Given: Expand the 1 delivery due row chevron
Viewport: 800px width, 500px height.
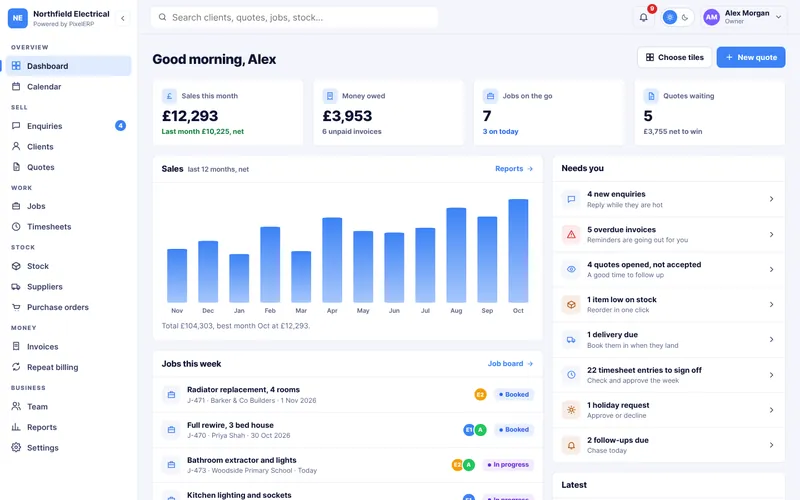Looking at the screenshot, I should pos(771,340).
